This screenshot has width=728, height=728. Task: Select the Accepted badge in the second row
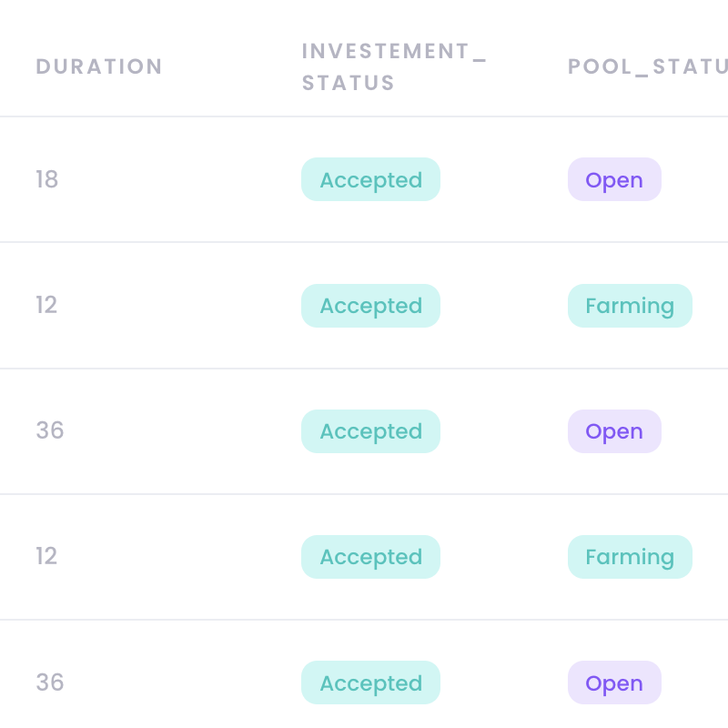pyautogui.click(x=370, y=306)
